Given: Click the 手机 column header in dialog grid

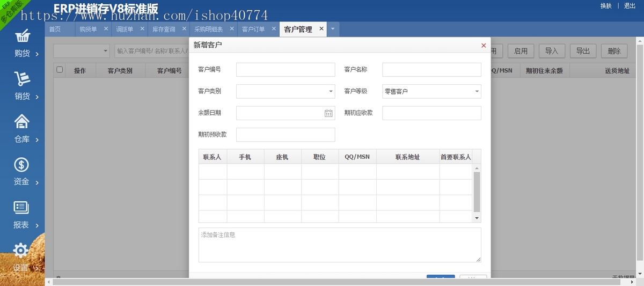Looking at the screenshot, I should 245,157.
